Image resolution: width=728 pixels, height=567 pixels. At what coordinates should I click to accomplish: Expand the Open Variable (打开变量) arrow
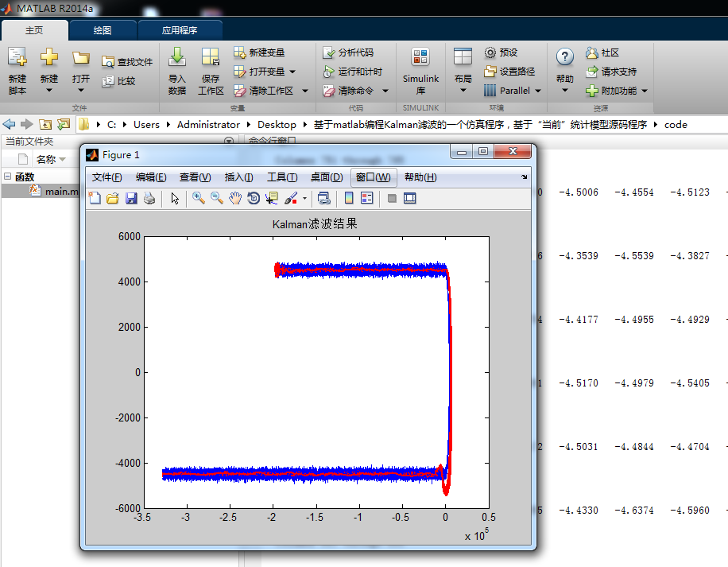[292, 72]
